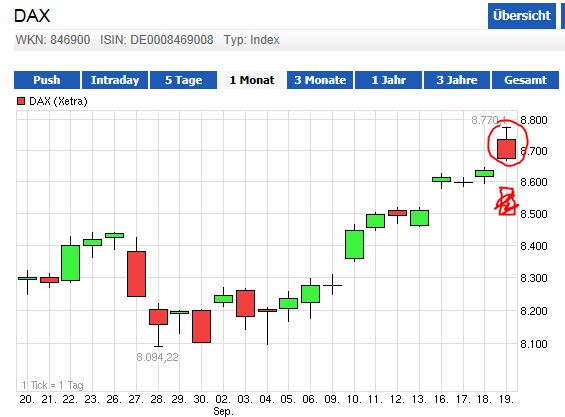This screenshot has width=565, height=417.
Task: Click the red candle on 03.
Action: point(245,303)
